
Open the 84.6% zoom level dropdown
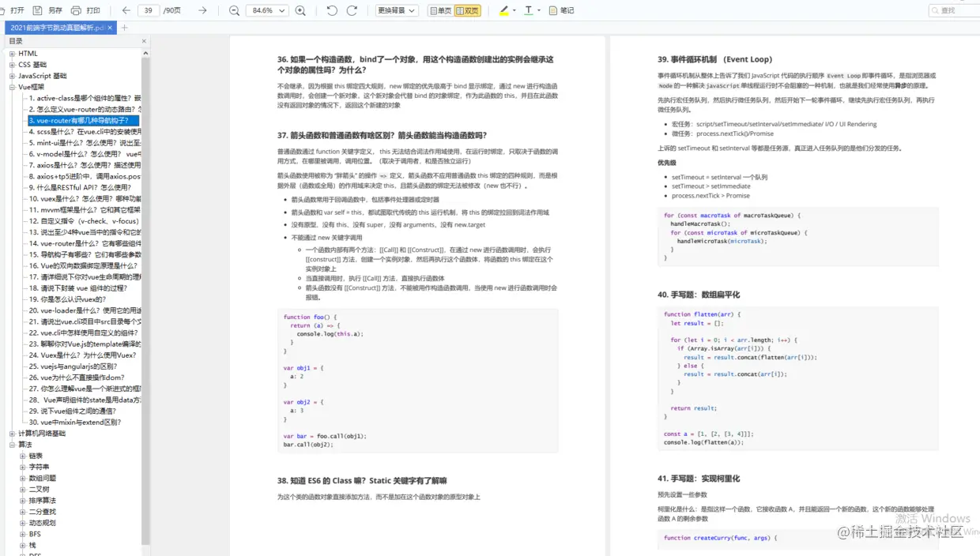(267, 10)
